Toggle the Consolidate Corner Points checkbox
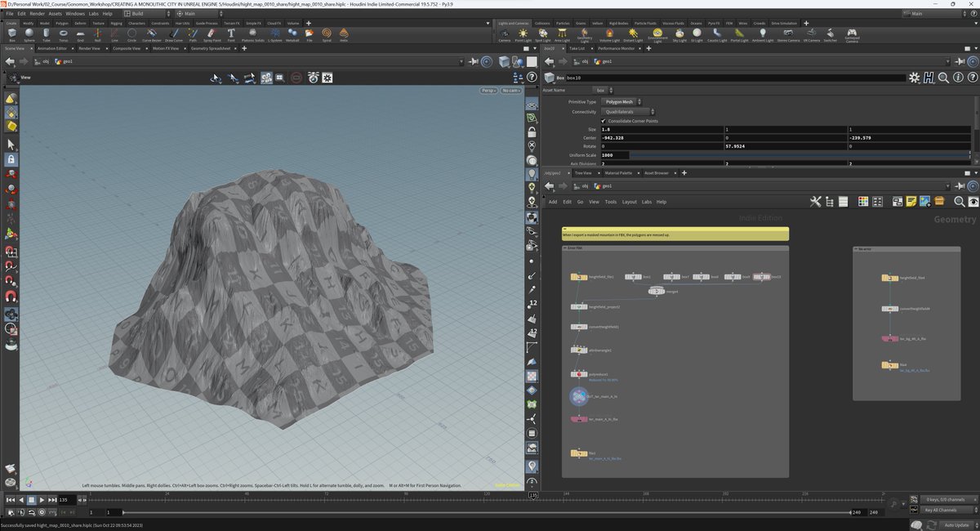980x531 pixels. click(604, 121)
